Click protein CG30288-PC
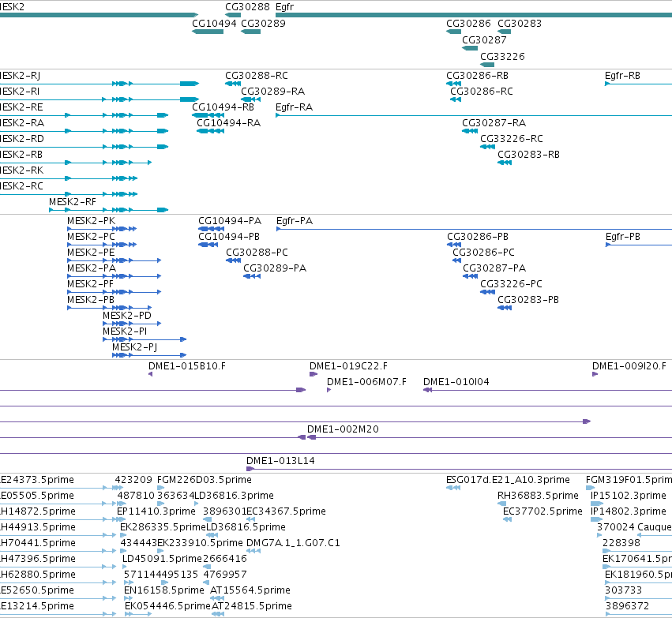Viewport: 672px width, 618px height. point(257,253)
